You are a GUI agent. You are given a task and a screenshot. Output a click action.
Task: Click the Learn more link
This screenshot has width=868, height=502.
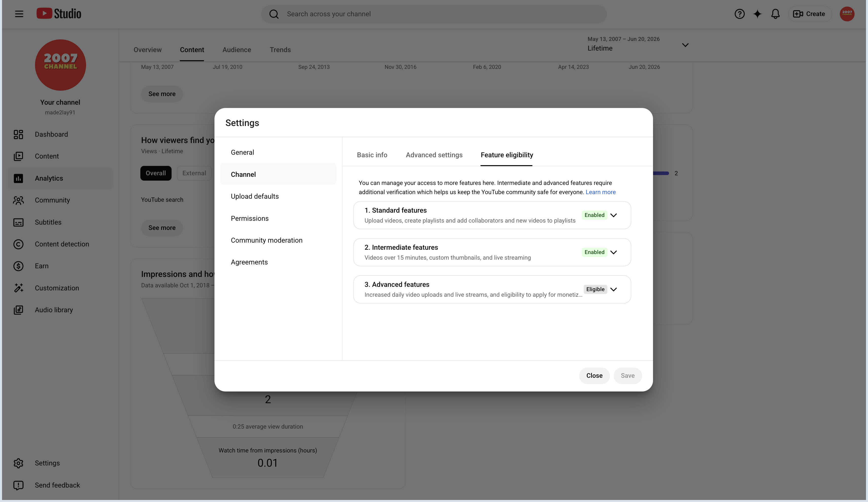600,192
